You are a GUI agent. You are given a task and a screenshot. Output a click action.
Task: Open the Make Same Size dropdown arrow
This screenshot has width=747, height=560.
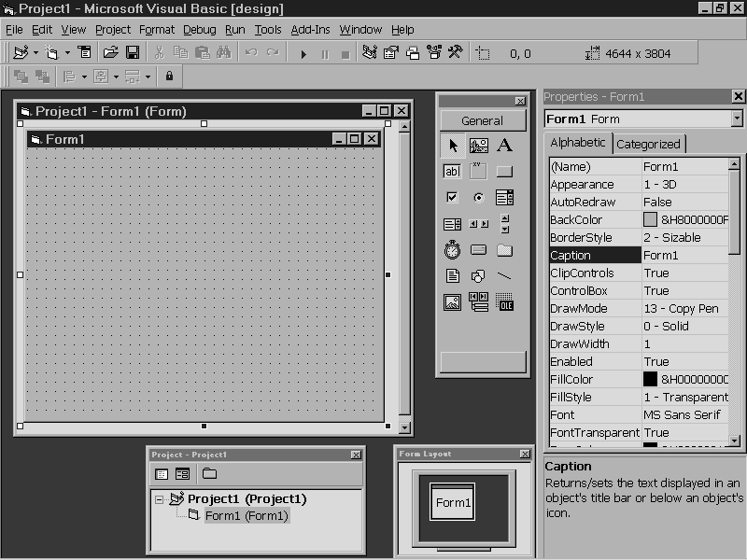click(x=148, y=77)
